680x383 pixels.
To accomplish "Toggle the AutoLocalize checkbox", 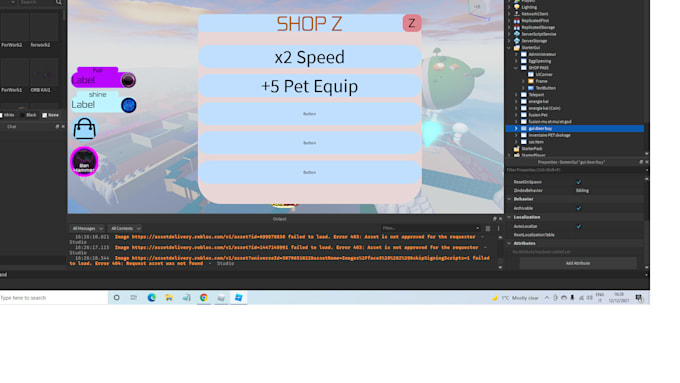I will tap(579, 226).
